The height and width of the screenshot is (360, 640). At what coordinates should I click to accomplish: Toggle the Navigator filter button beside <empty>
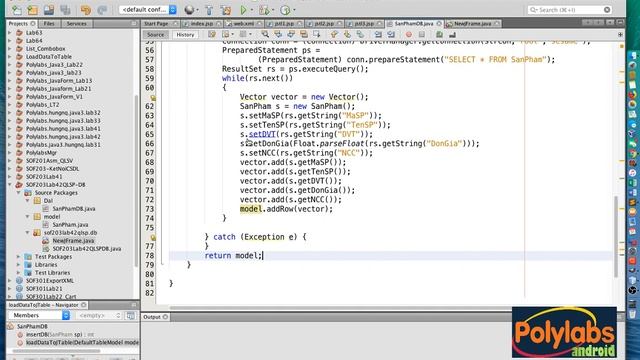[131, 316]
